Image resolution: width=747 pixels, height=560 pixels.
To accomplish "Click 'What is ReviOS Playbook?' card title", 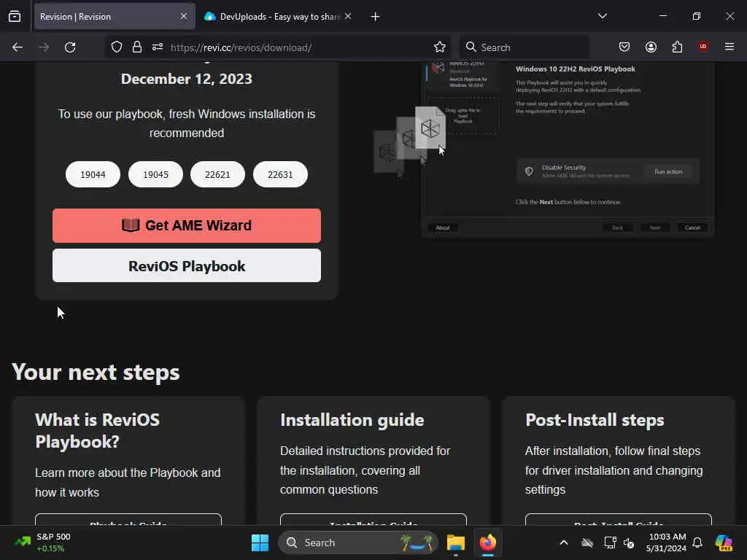I will tap(98, 430).
